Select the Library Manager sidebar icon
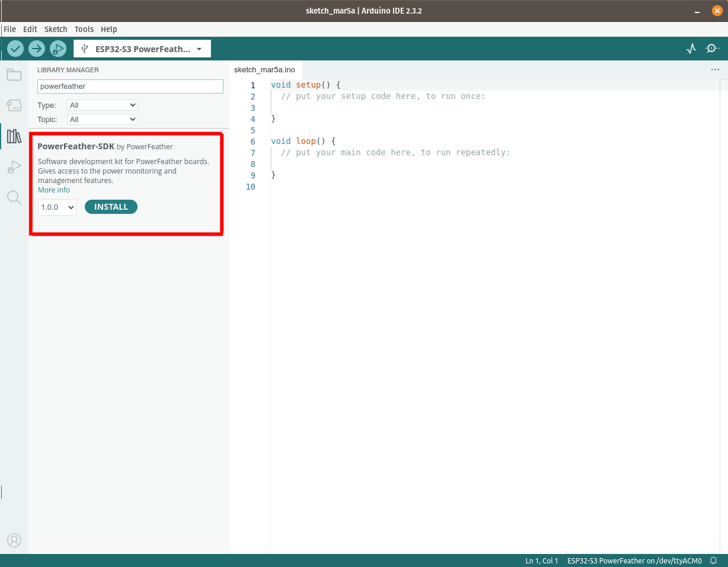Viewport: 728px width, 567px height. [14, 136]
